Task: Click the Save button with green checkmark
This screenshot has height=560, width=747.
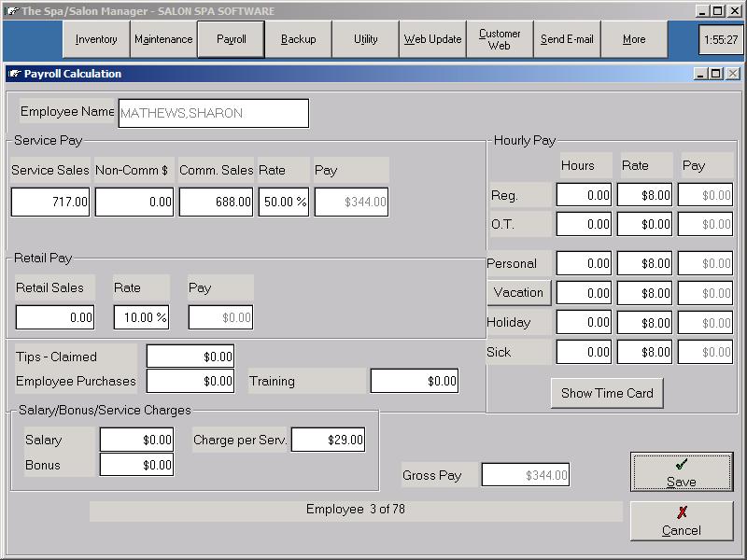Action: (681, 471)
